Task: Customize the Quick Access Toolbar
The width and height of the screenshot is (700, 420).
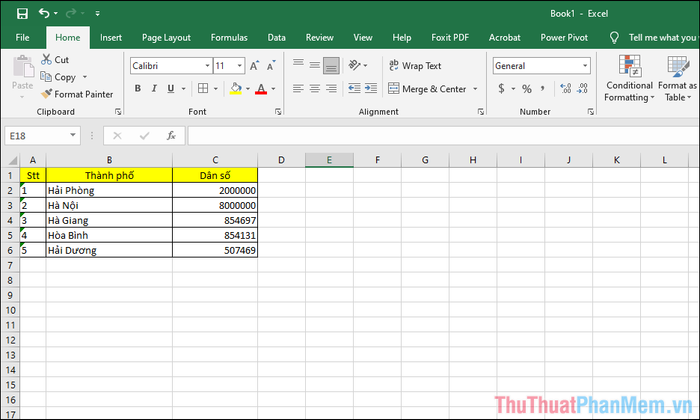Action: point(97,13)
